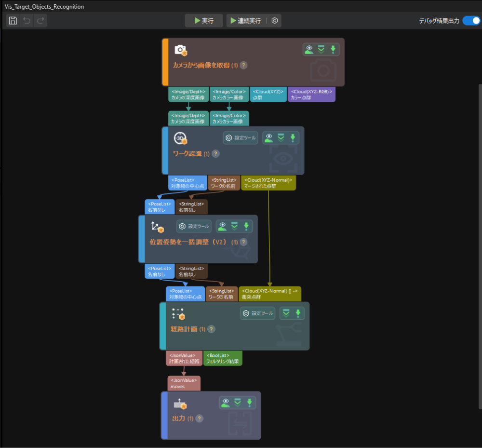The width and height of the screenshot is (482, 448).
Task: Select the 計画された経路 output port
Action: (x=184, y=358)
